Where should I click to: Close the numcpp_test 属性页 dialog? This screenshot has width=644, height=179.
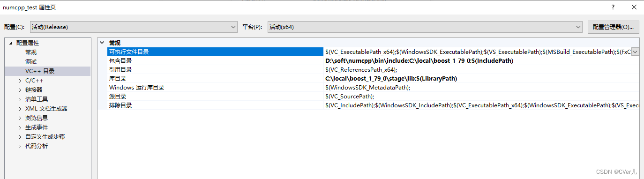pyautogui.click(x=634, y=7)
